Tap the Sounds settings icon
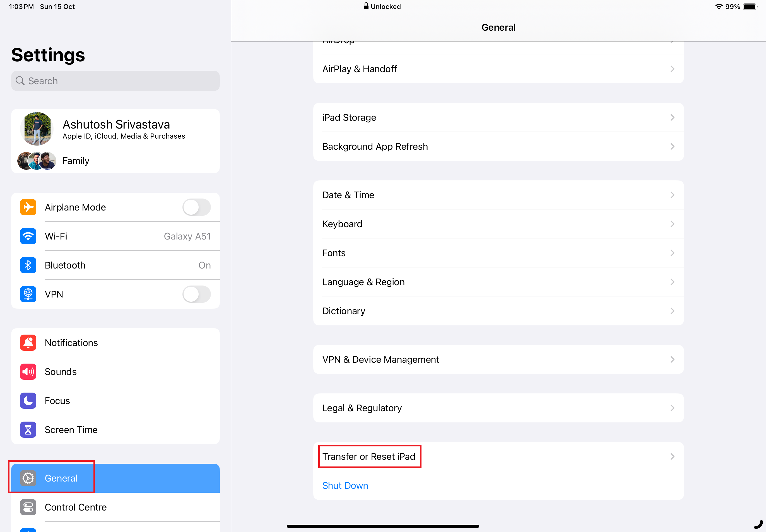 [x=28, y=371]
